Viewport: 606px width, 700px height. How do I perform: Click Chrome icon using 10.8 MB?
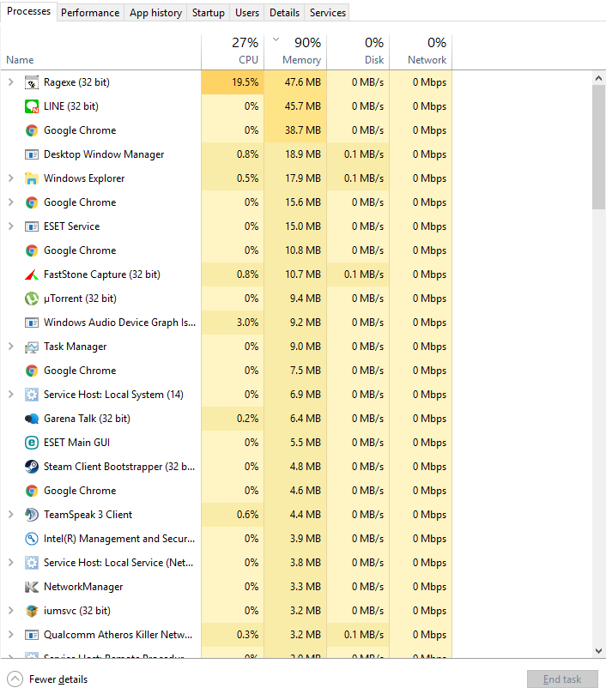(31, 250)
